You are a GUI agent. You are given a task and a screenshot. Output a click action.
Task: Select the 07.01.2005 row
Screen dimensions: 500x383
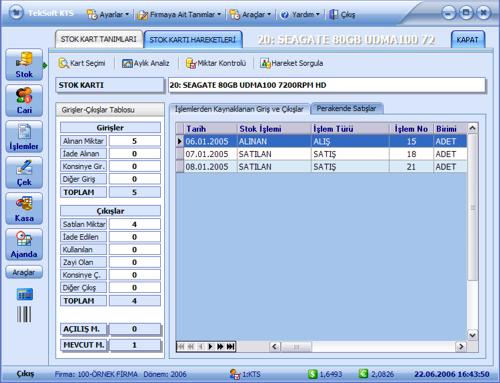[x=322, y=154]
